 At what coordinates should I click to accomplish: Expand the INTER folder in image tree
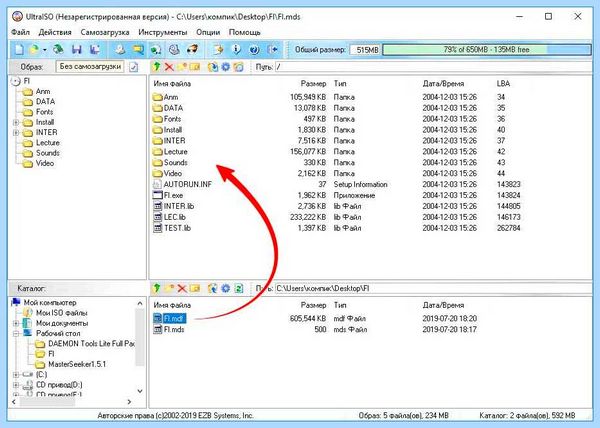(16, 133)
